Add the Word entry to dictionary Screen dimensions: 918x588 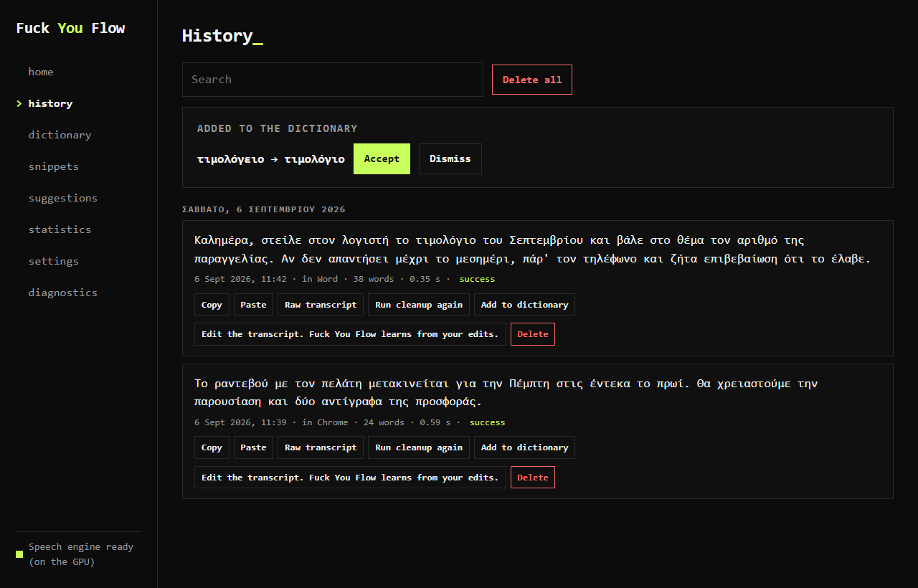tap(524, 305)
